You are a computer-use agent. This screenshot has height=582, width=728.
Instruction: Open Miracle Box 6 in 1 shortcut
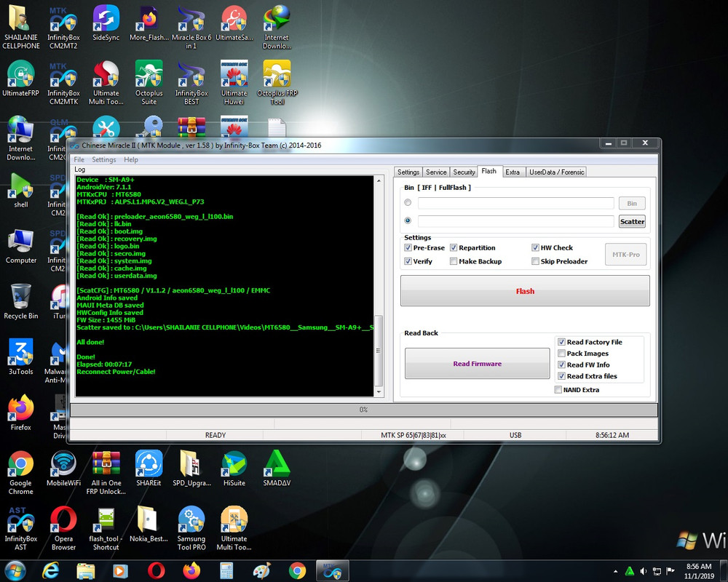coord(191,28)
